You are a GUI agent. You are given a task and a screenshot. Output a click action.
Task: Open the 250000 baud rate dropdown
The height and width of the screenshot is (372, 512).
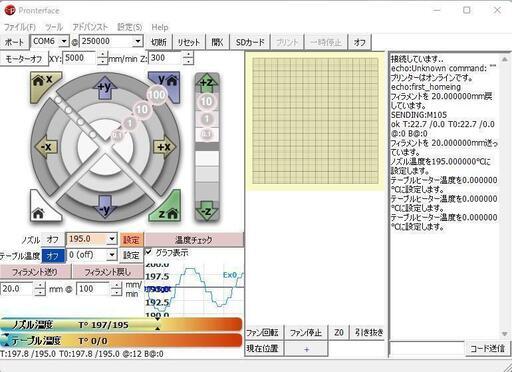click(x=137, y=41)
